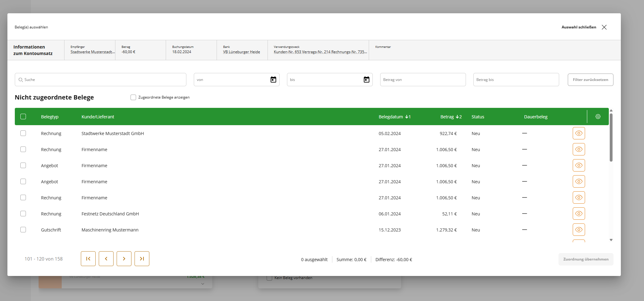Close the selection with the X icon
Screen dimensions: 644x301
[x=604, y=27]
